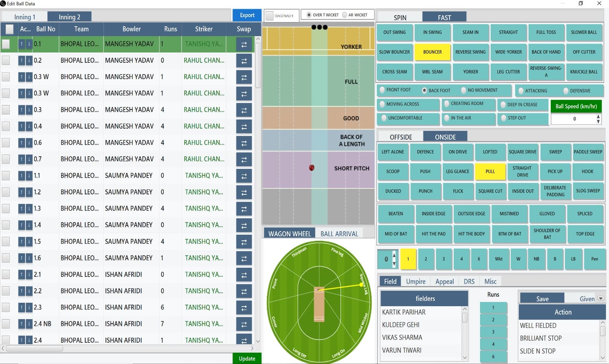Screen dimensions: 609x364
Task: Select the Ar Wicket radio option
Action: click(344, 15)
